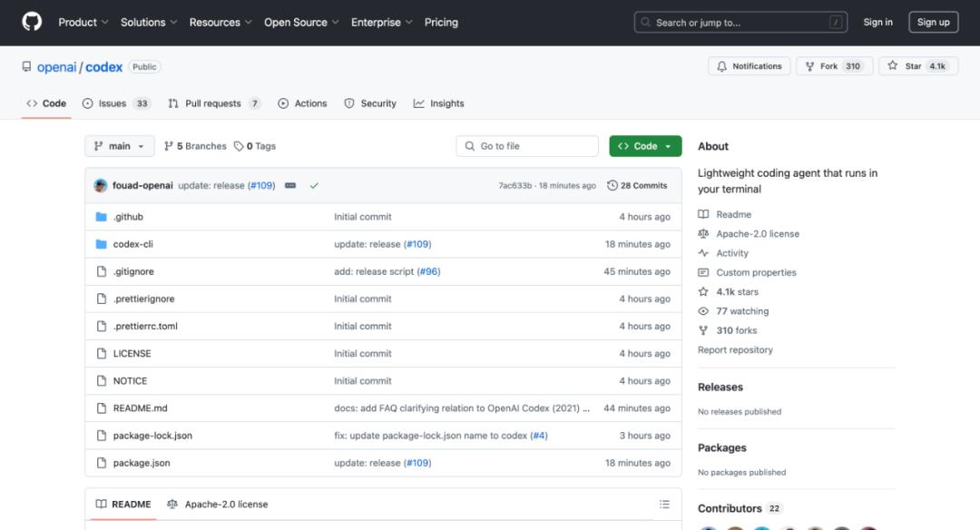Expand the green Code dropdown button

point(645,146)
